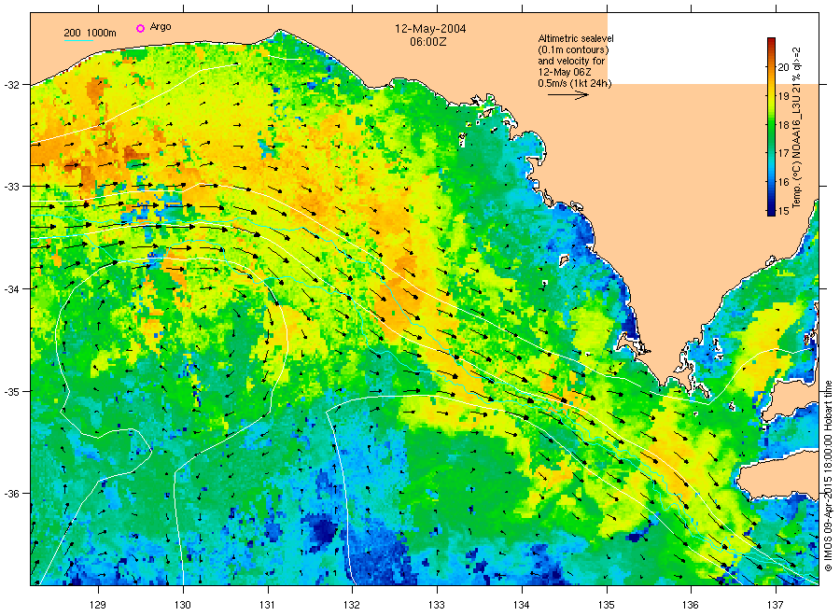Click longitude label '134' on the axis

click(521, 605)
